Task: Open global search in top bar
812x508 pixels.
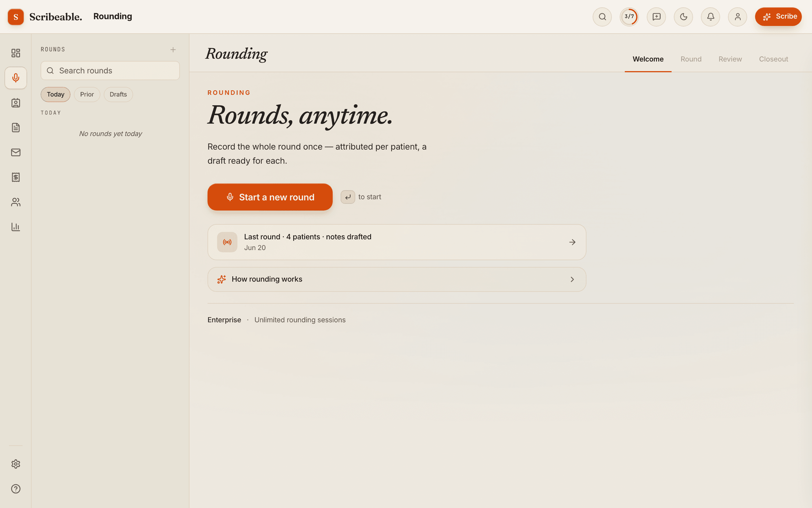Action: coord(602,17)
